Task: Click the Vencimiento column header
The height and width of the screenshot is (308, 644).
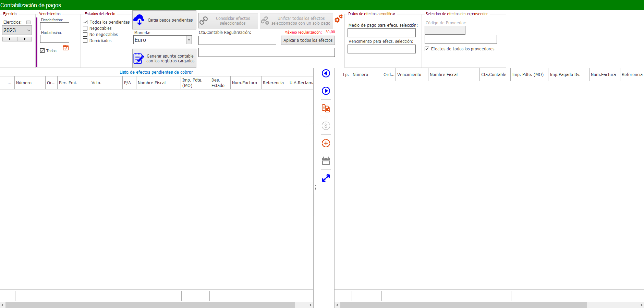Action: [409, 75]
